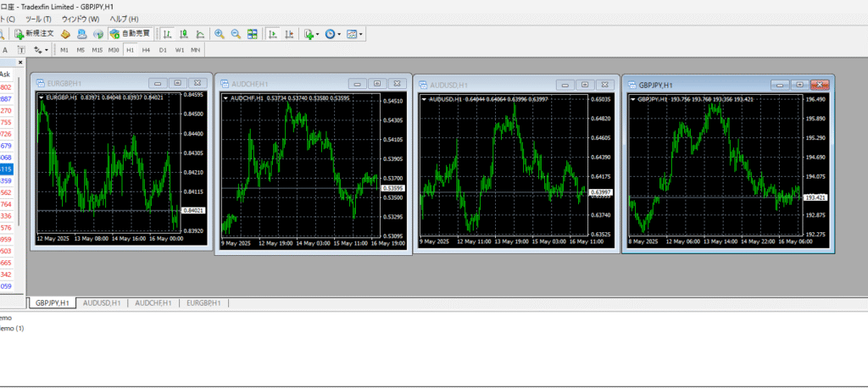Click the 0.53595 price label in AUDCHF chart

(x=393, y=188)
